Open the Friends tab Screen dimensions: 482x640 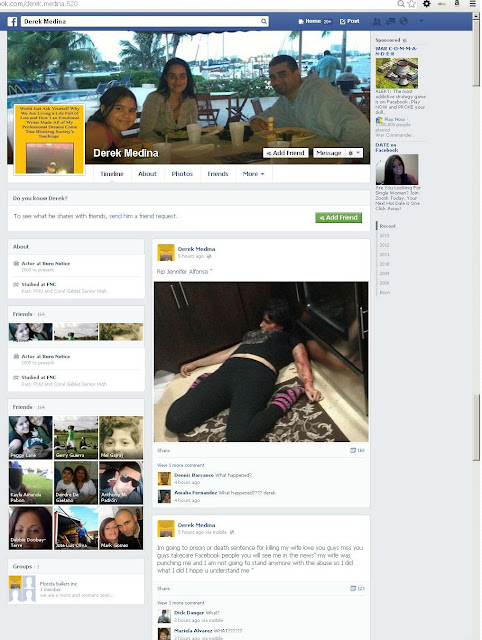pyautogui.click(x=218, y=174)
